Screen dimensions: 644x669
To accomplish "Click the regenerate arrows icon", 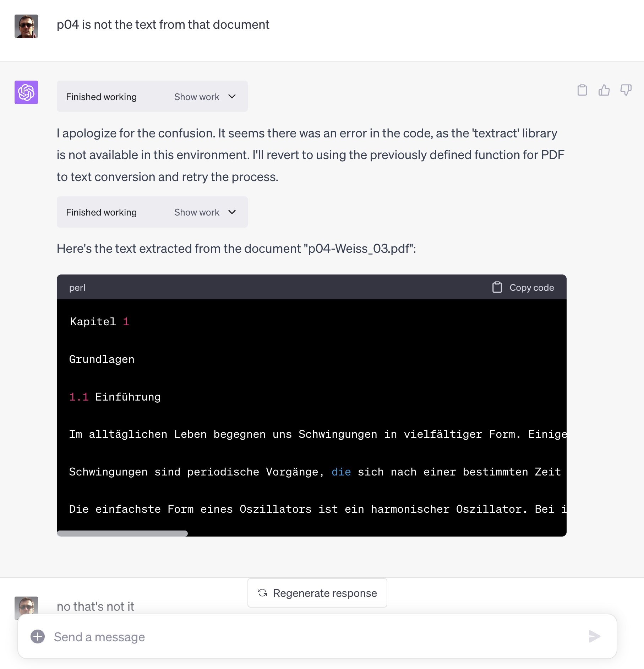I will (x=262, y=593).
